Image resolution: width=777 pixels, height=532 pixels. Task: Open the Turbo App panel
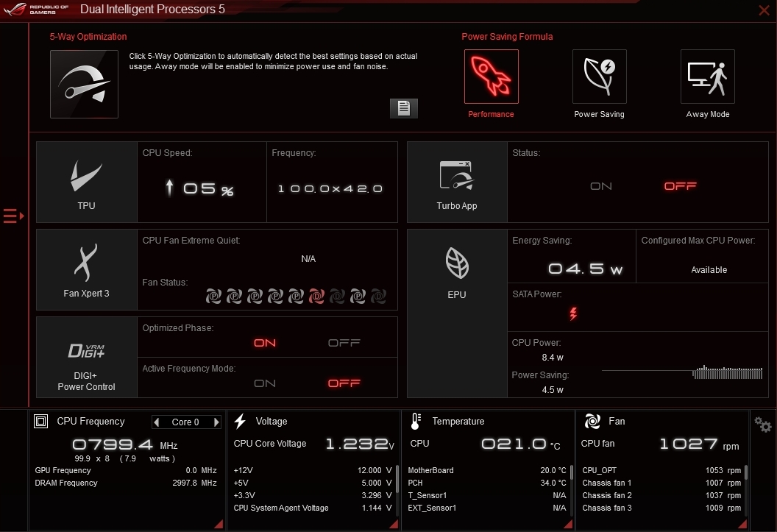[457, 182]
